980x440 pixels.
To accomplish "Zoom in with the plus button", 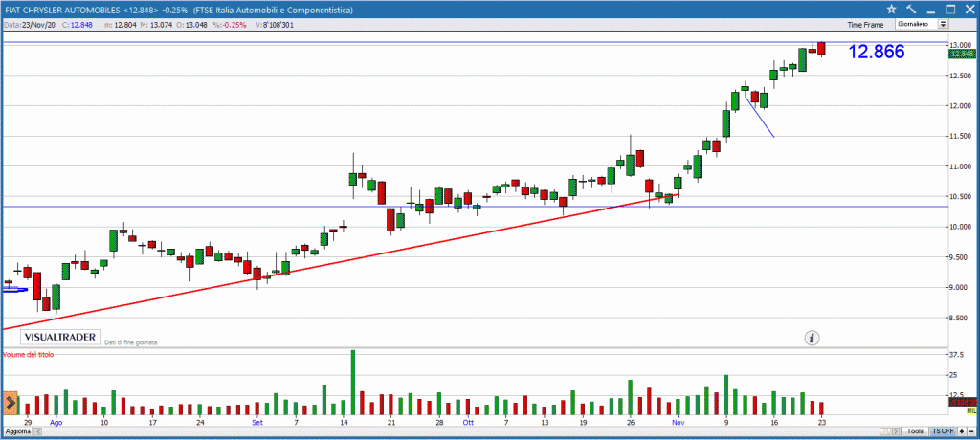I will click(x=962, y=432).
